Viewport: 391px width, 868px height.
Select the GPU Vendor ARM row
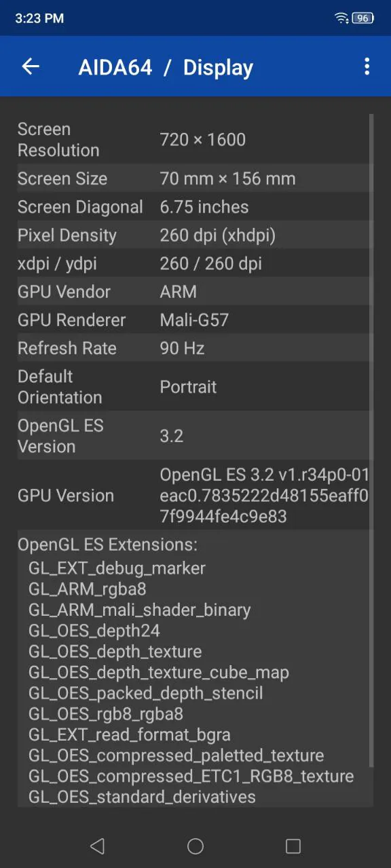195,292
